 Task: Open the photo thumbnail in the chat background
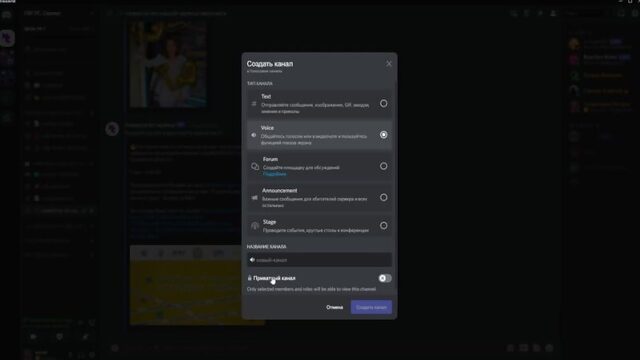(168, 64)
